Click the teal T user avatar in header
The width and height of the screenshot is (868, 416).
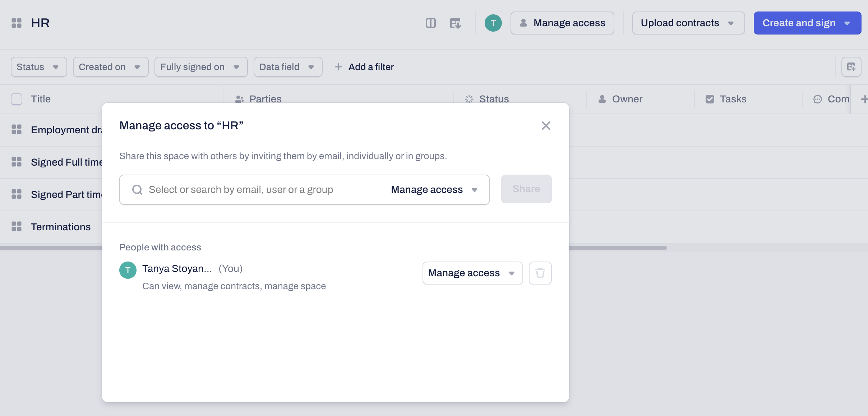point(493,23)
